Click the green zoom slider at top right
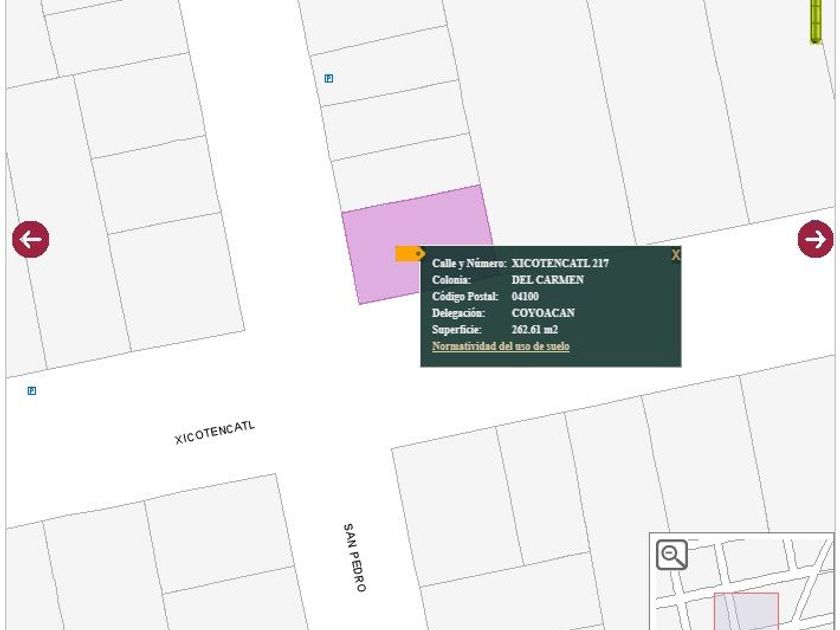This screenshot has height=630, width=840. click(816, 21)
